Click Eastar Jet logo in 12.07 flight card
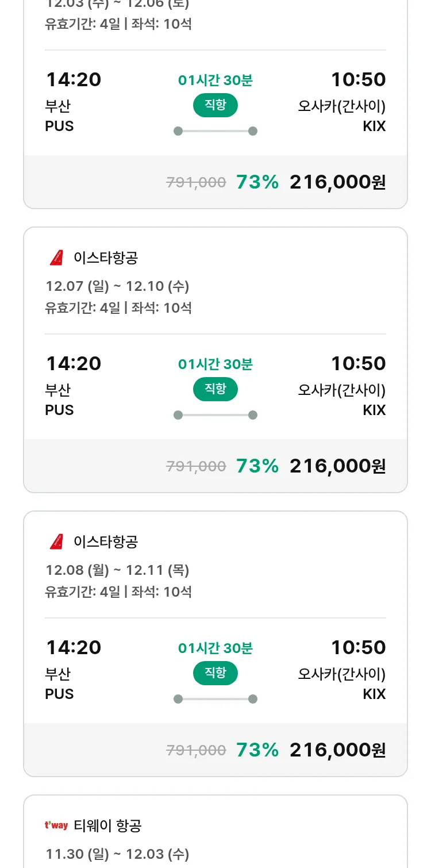 point(56,258)
